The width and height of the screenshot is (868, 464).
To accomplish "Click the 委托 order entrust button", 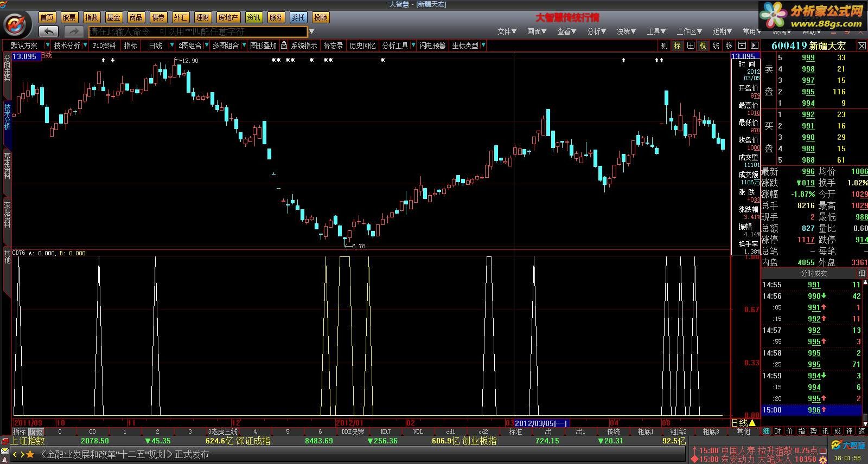I will 298,17.
